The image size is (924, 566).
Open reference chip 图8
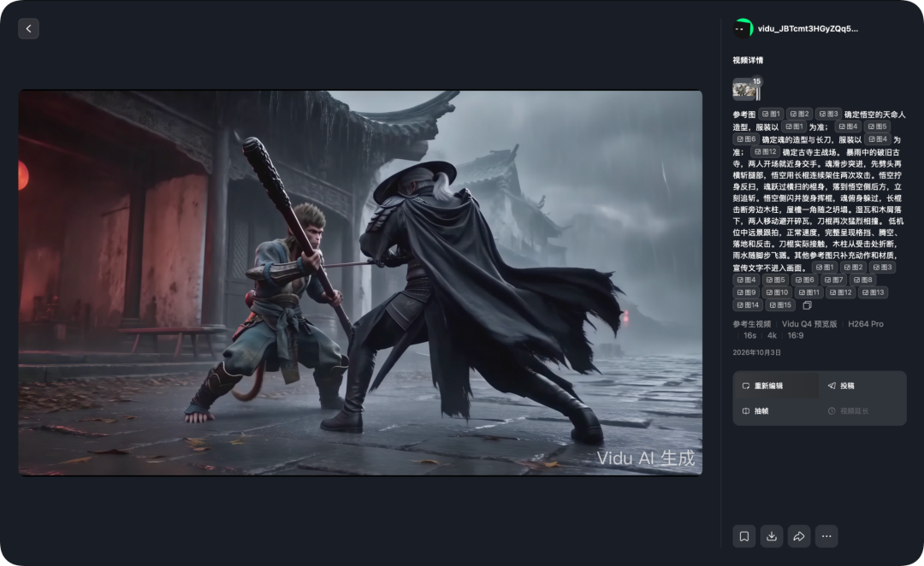point(862,280)
